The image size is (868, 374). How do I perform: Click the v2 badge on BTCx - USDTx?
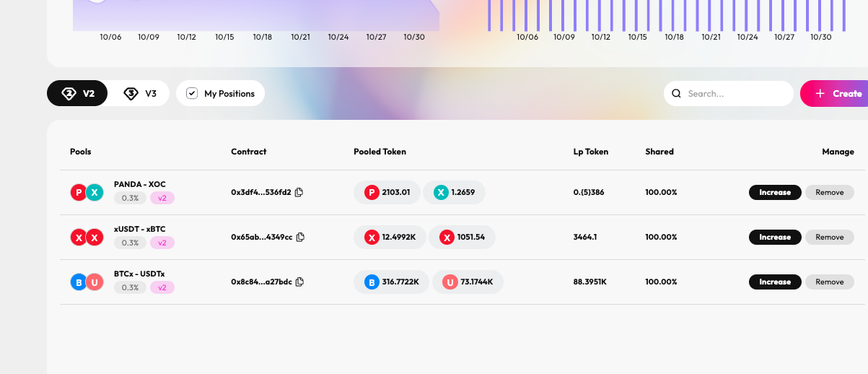coord(162,287)
